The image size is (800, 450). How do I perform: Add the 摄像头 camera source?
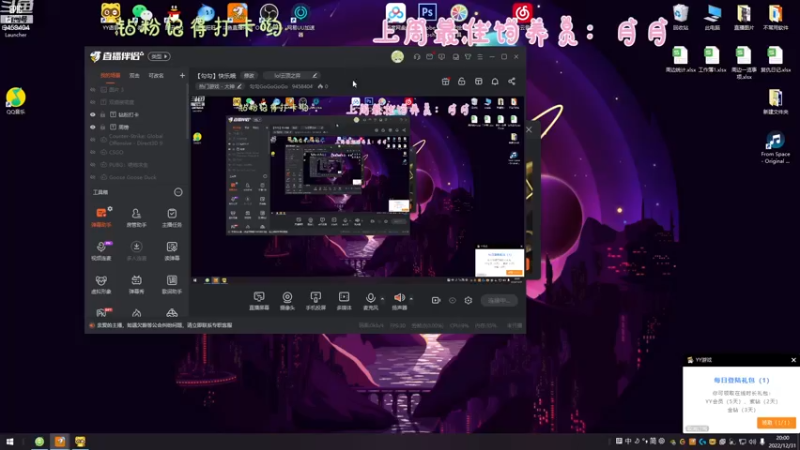[287, 301]
